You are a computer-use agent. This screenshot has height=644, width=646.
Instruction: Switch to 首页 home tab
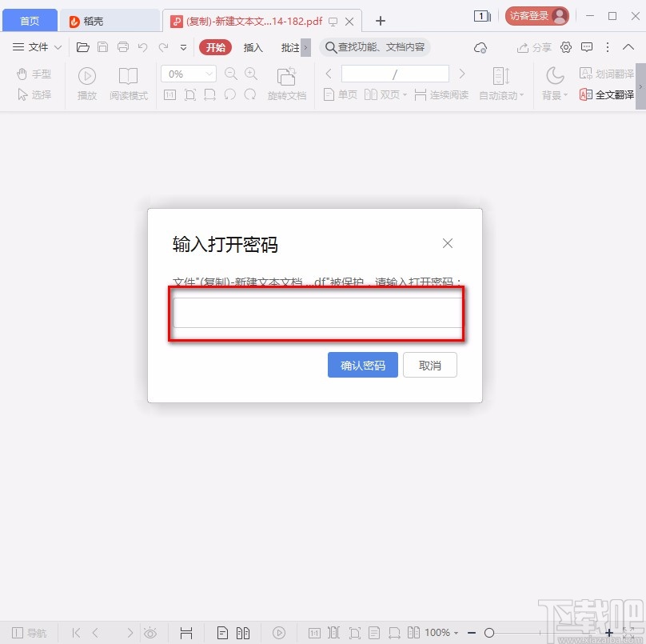[x=30, y=21]
